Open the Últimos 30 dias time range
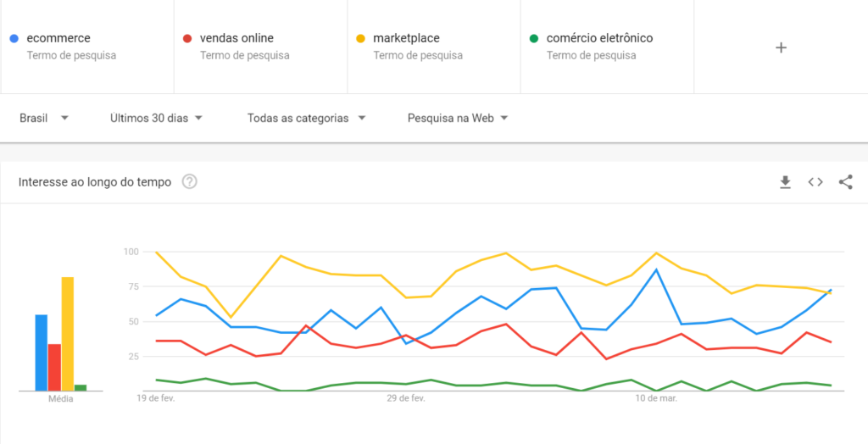The width and height of the screenshot is (868, 444). (x=156, y=118)
